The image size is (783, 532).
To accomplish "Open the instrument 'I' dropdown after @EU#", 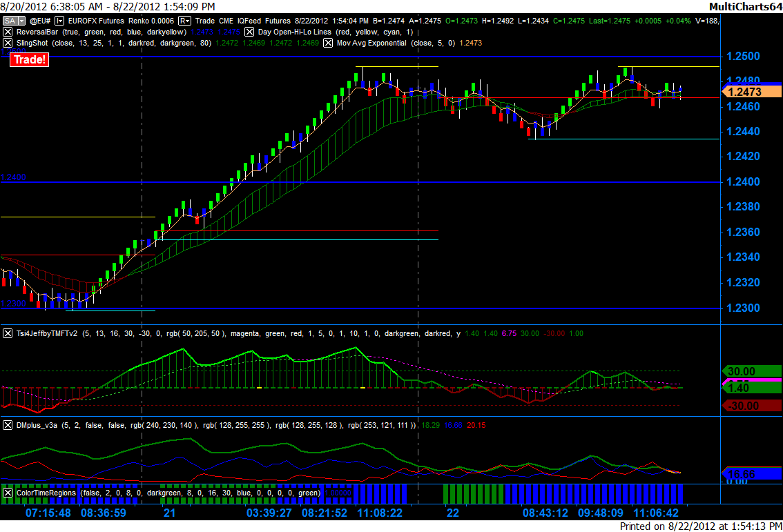I will pos(59,21).
